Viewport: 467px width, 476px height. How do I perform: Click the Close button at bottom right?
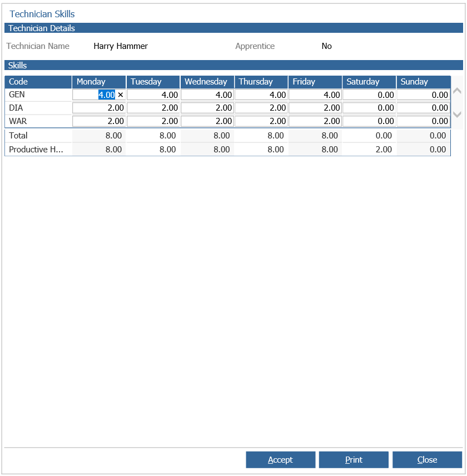427,459
